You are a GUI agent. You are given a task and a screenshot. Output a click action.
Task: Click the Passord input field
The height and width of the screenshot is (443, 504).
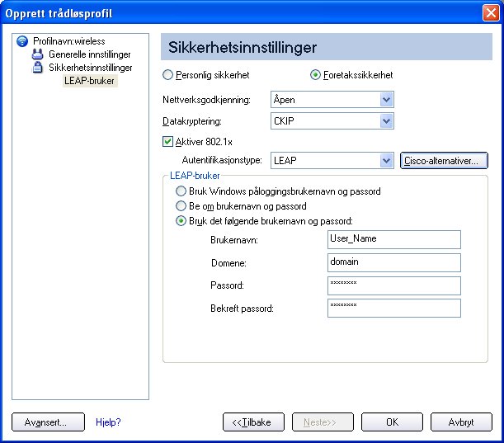tap(394, 285)
